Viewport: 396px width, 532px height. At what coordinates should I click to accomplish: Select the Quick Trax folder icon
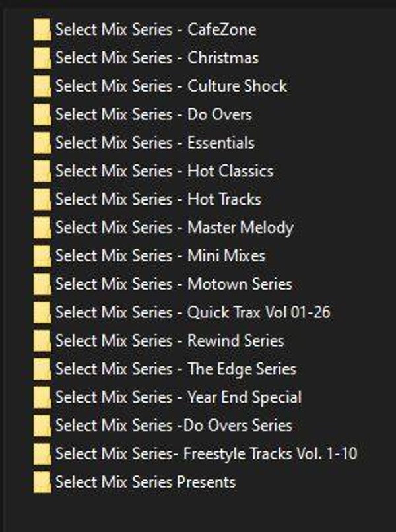coord(42,313)
